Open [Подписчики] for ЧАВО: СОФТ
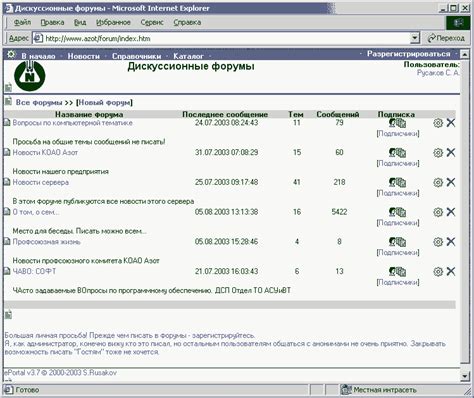Image resolution: width=474 pixels, height=398 pixels. coord(398,282)
